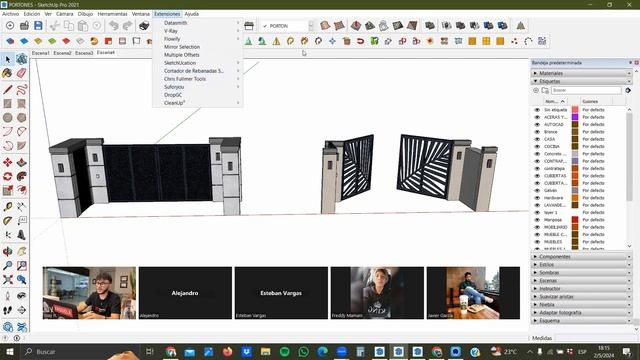Click the add label folder icon

(545, 90)
